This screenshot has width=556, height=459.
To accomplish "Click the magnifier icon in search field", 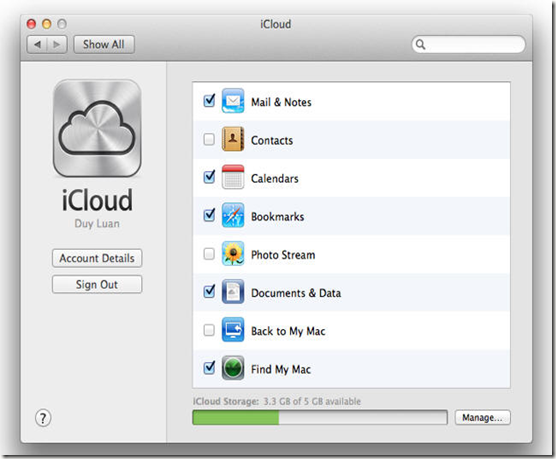I will point(421,44).
